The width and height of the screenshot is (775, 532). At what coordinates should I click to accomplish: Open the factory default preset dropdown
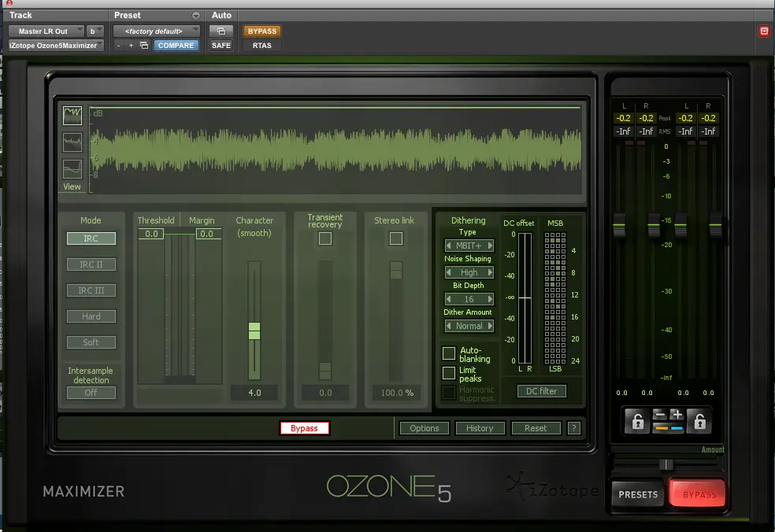click(x=157, y=31)
